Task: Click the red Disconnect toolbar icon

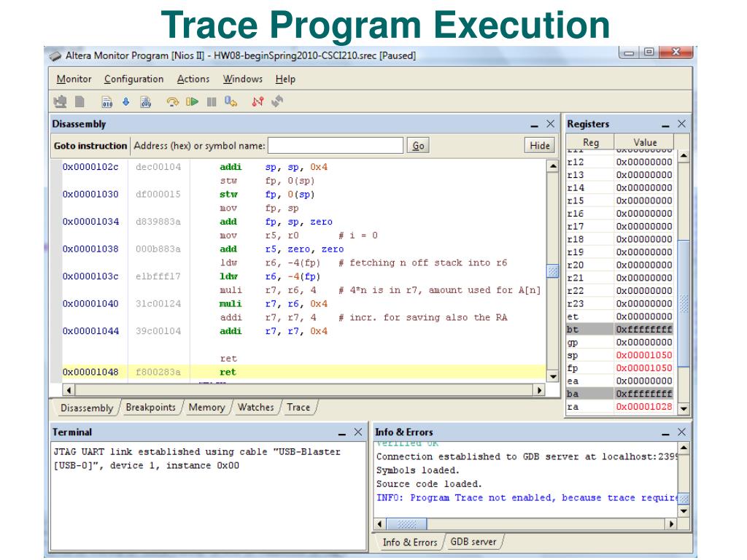Action: click(x=257, y=102)
